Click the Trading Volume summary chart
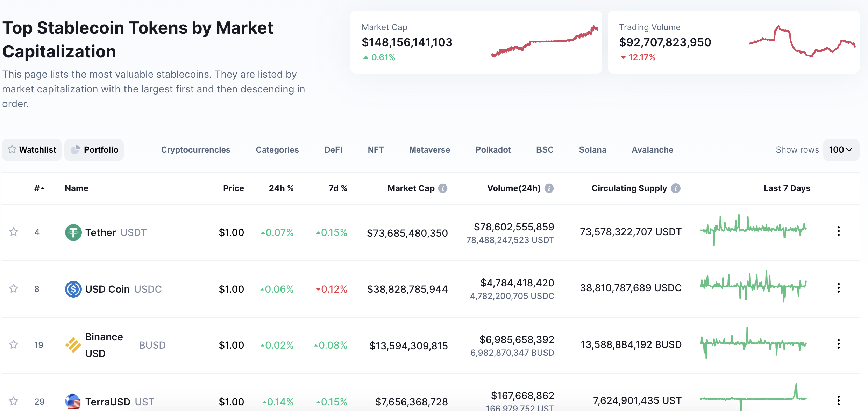Image resolution: width=868 pixels, height=411 pixels. click(802, 41)
